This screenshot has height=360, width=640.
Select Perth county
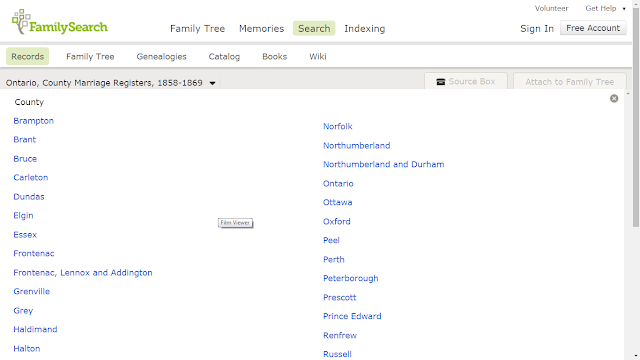tap(333, 260)
